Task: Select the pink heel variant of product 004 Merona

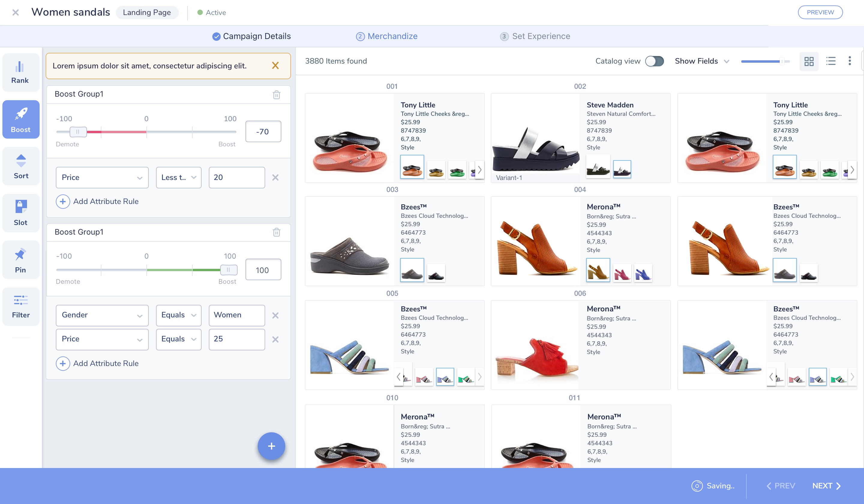Action: 622,273
